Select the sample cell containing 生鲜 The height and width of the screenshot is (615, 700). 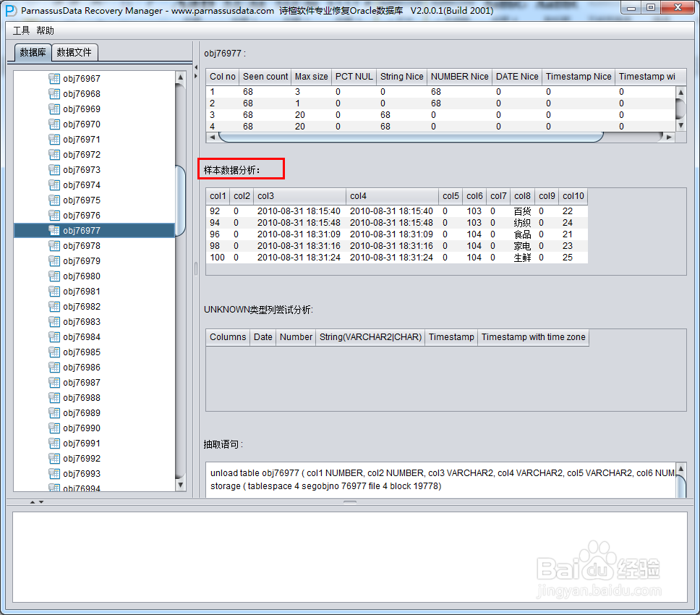[522, 258]
